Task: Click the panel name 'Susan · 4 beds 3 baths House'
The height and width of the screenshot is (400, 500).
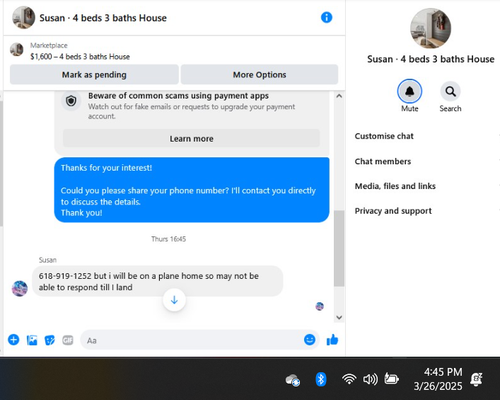Action: [430, 59]
